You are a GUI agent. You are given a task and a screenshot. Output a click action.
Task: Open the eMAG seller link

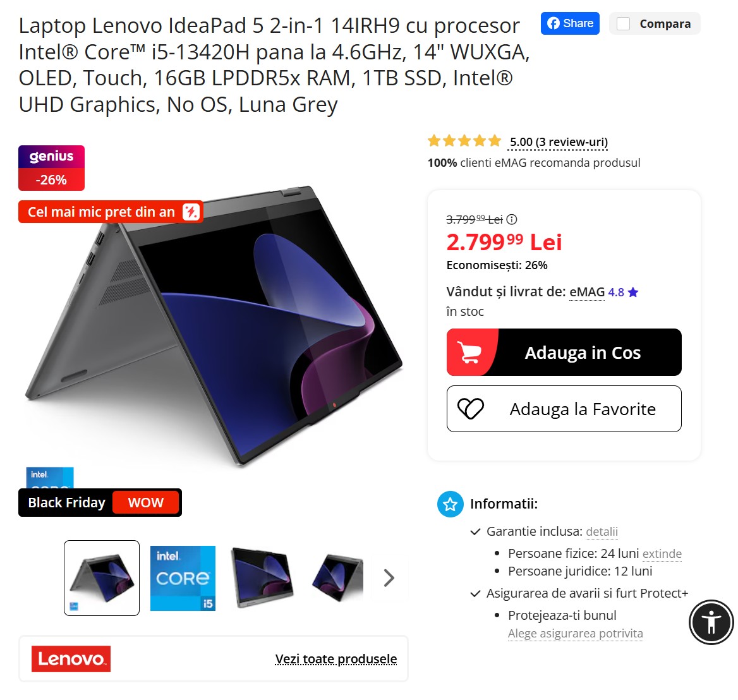coord(587,293)
